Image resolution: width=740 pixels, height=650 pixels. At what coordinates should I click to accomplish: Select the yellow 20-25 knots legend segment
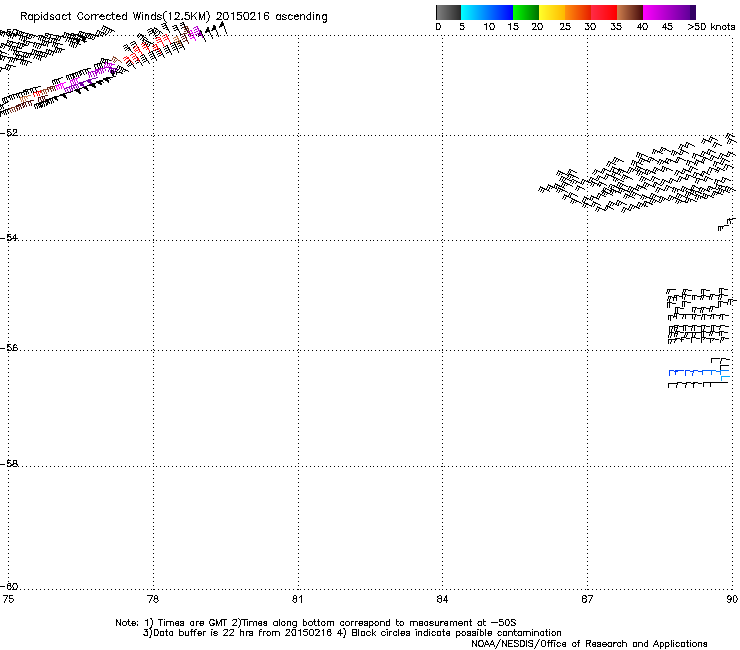tap(552, 12)
